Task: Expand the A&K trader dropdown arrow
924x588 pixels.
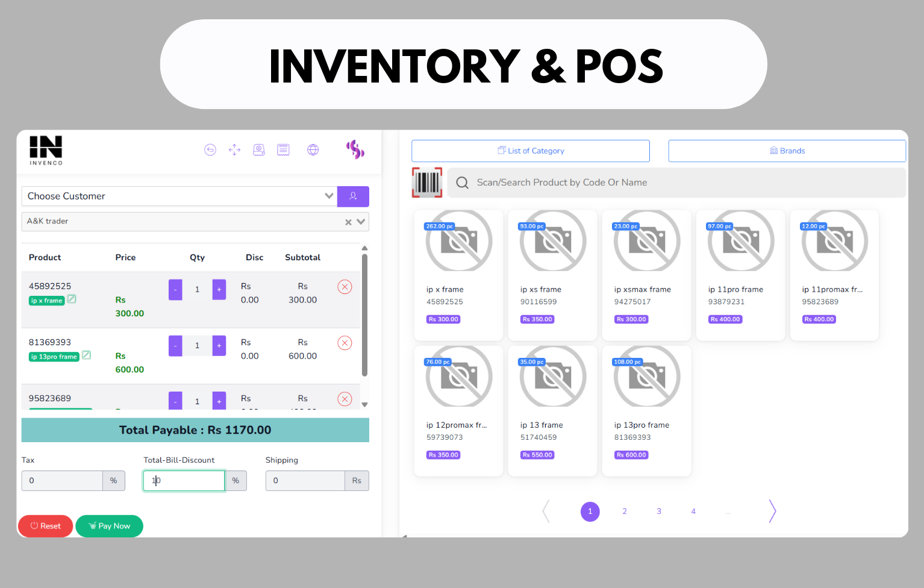Action: click(x=361, y=222)
